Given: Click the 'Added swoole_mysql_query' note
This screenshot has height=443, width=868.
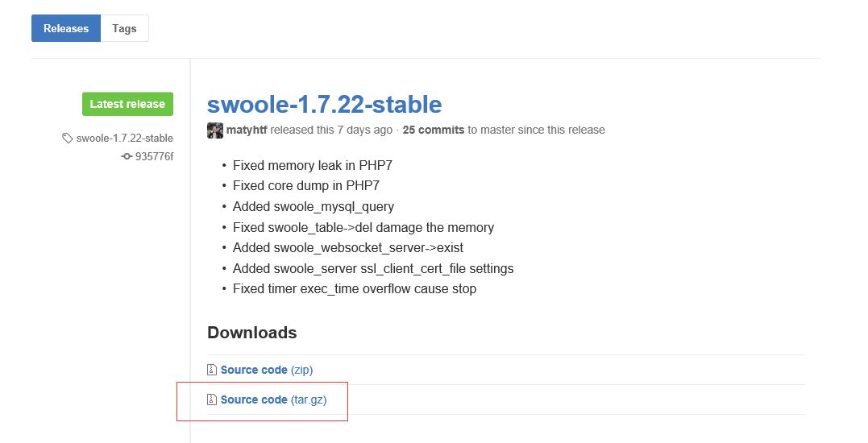Looking at the screenshot, I should 314,207.
